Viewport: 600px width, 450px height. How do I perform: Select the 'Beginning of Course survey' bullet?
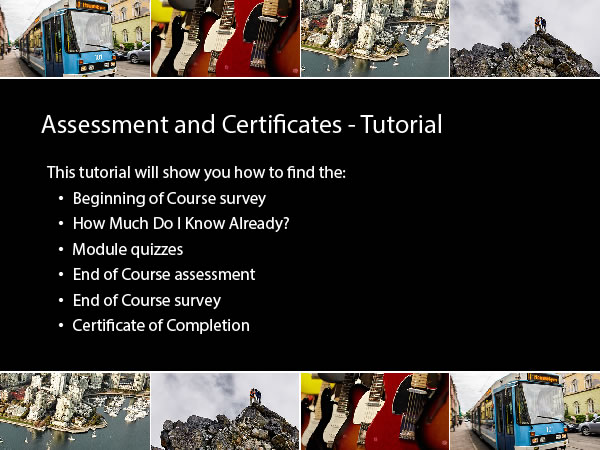coord(169,198)
